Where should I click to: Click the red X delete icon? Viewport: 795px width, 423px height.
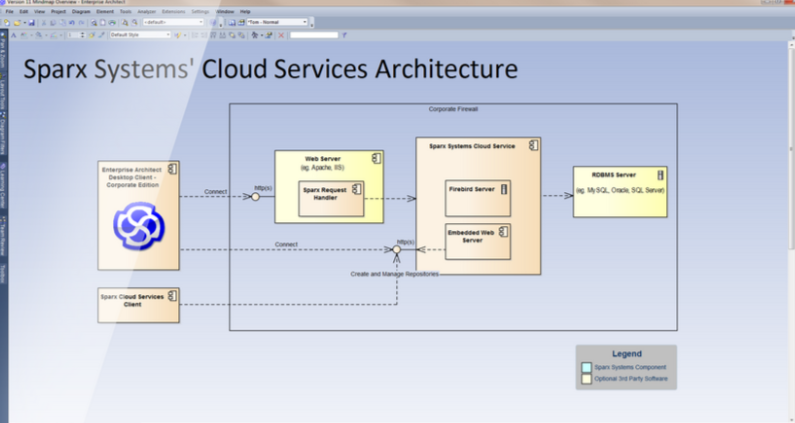(281, 35)
